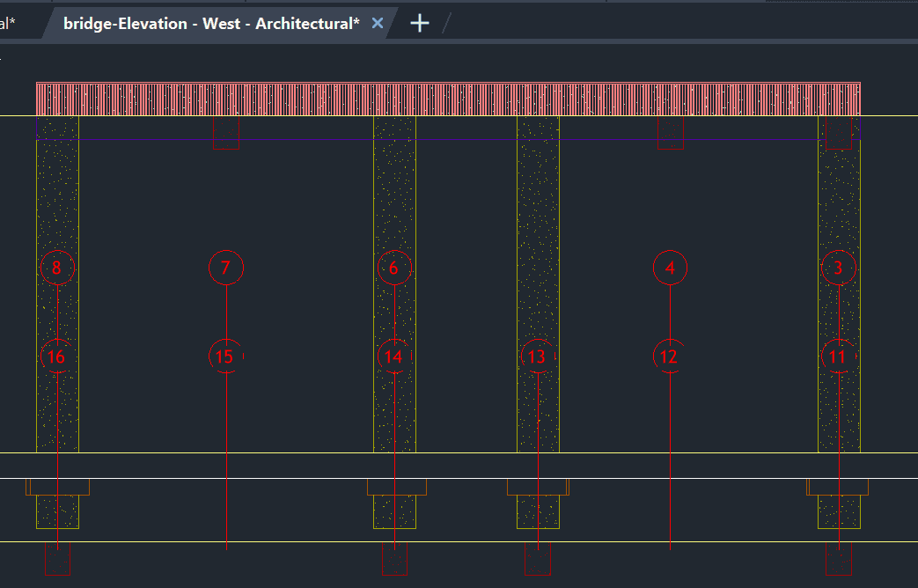
Task: Switch to bridge-Elevation West Architectural tab
Action: point(211,24)
